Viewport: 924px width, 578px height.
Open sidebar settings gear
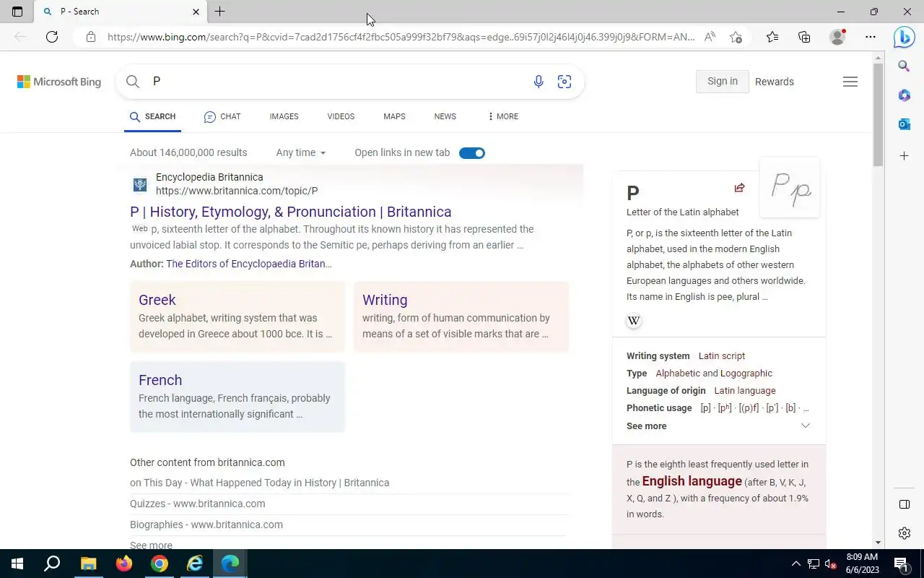pos(904,533)
